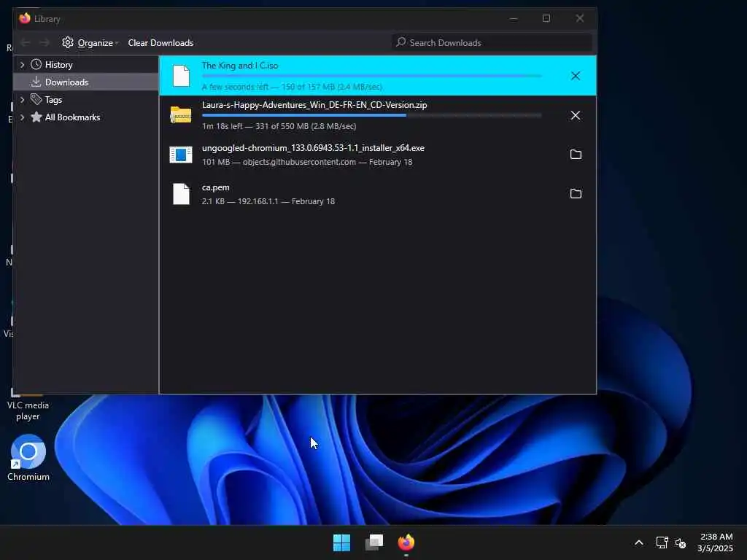Image resolution: width=747 pixels, height=560 pixels.
Task: Click the Downloads arrow icon in sidebar
Action: pyautogui.click(x=36, y=82)
